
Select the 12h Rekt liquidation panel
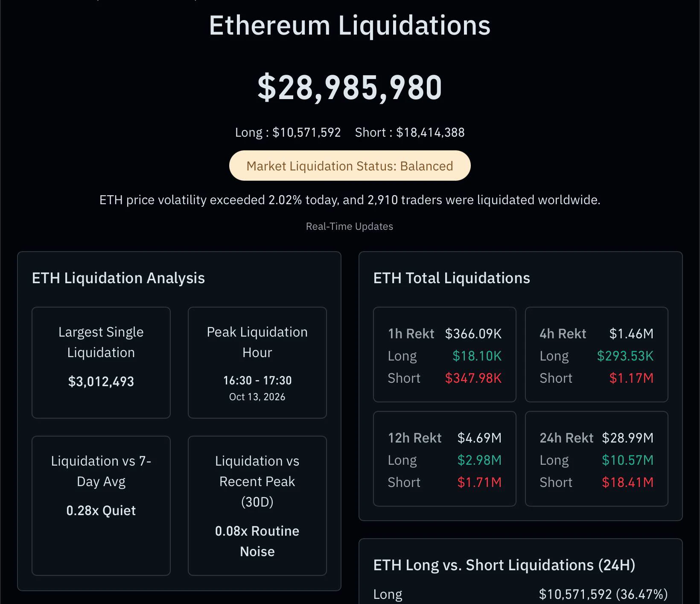coord(445,459)
